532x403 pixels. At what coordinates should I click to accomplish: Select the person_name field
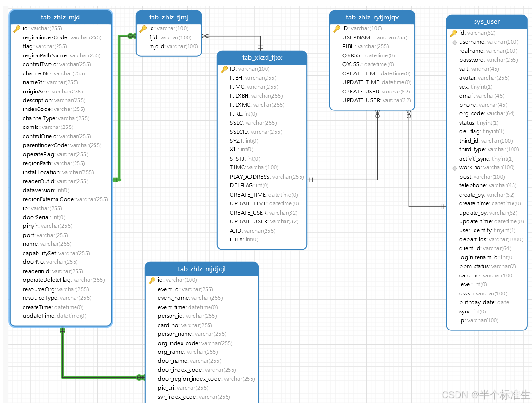point(191,334)
